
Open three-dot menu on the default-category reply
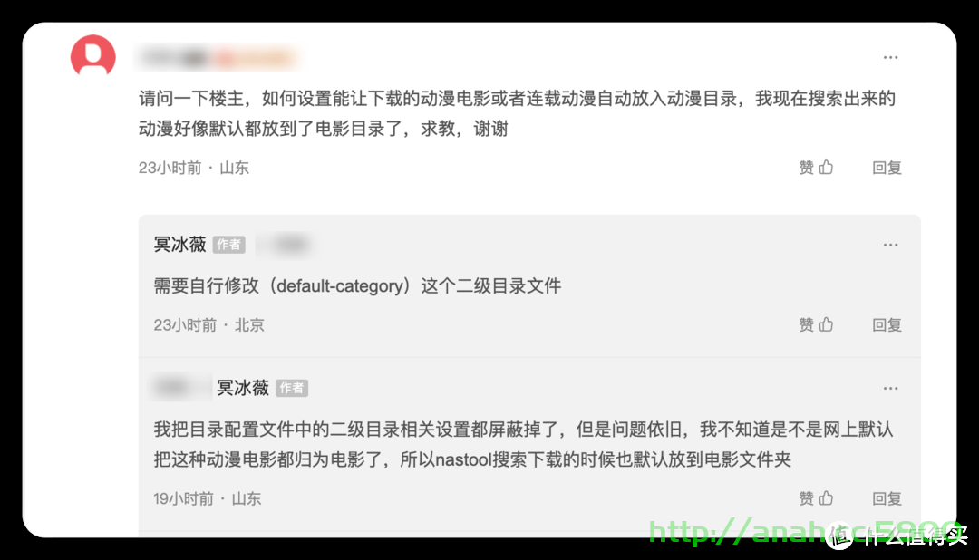(x=890, y=245)
